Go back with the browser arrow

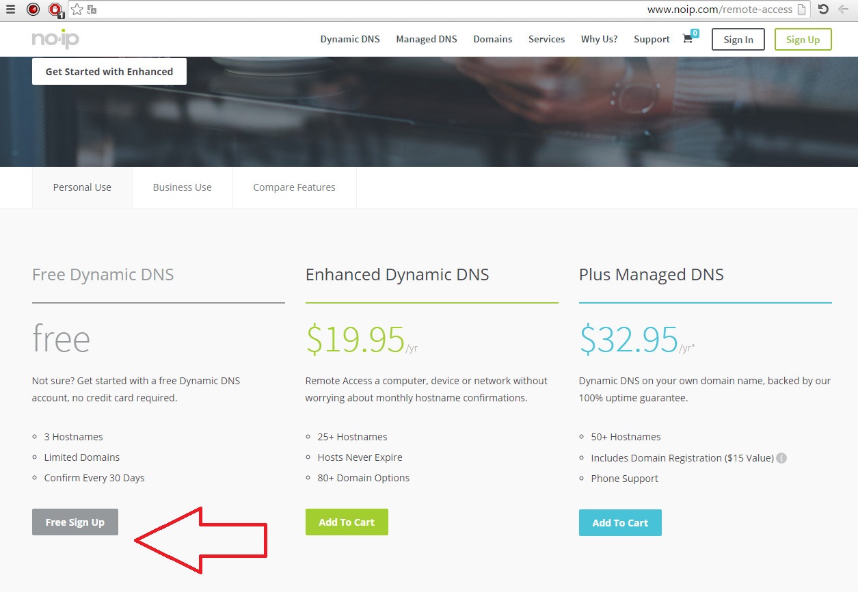pyautogui.click(x=843, y=10)
